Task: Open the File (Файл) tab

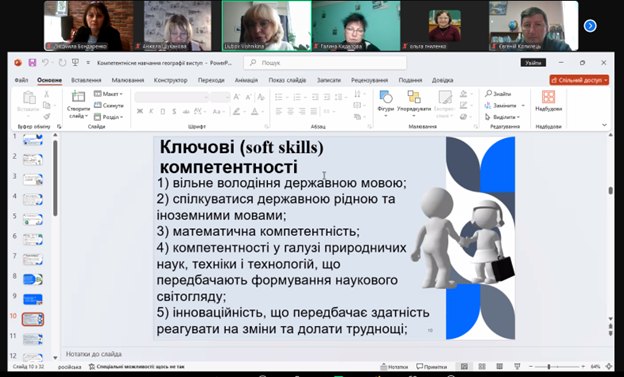Action: coord(21,80)
